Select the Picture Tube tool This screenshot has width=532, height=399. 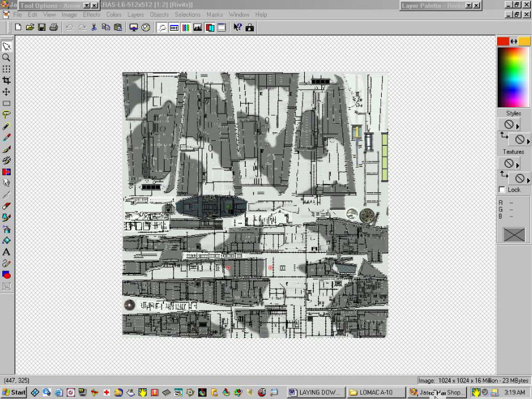[7, 217]
